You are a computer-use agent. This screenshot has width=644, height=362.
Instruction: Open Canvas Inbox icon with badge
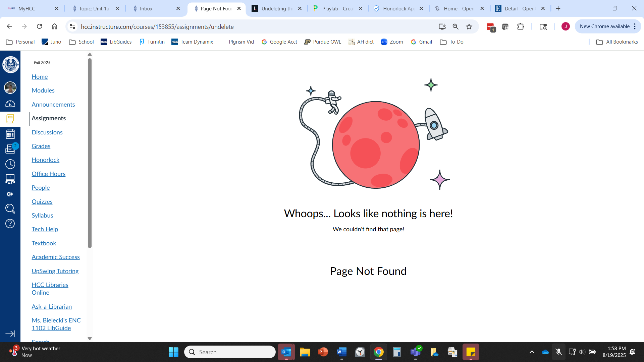coord(10,149)
